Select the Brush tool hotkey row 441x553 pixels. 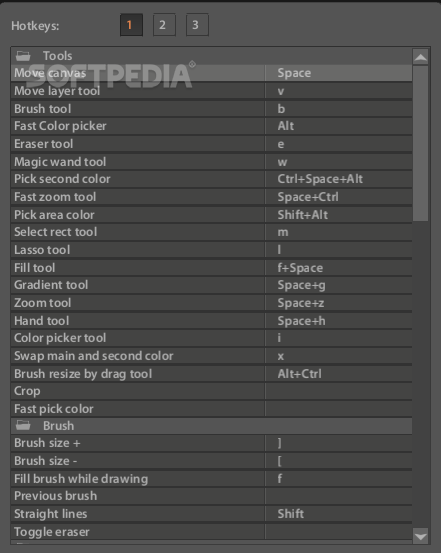211,109
